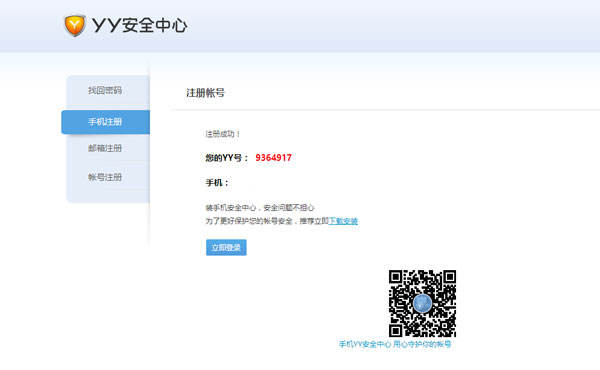This screenshot has height=370, width=600.
Task: Click the 手机YY安全中心 用心守护你的帐号 link
Action: click(395, 344)
